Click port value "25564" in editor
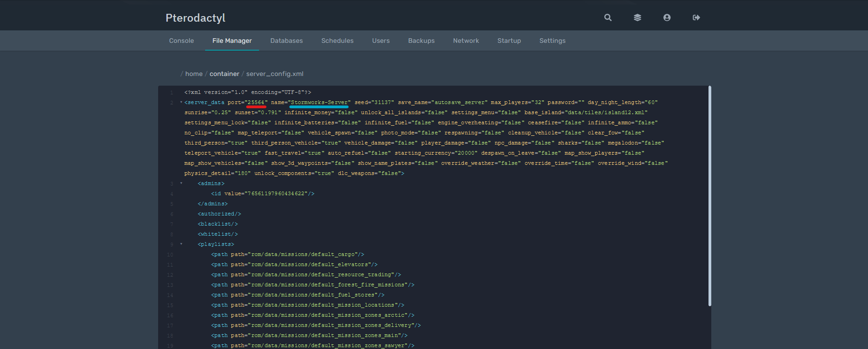Viewport: 868px width, 349px height. point(256,102)
